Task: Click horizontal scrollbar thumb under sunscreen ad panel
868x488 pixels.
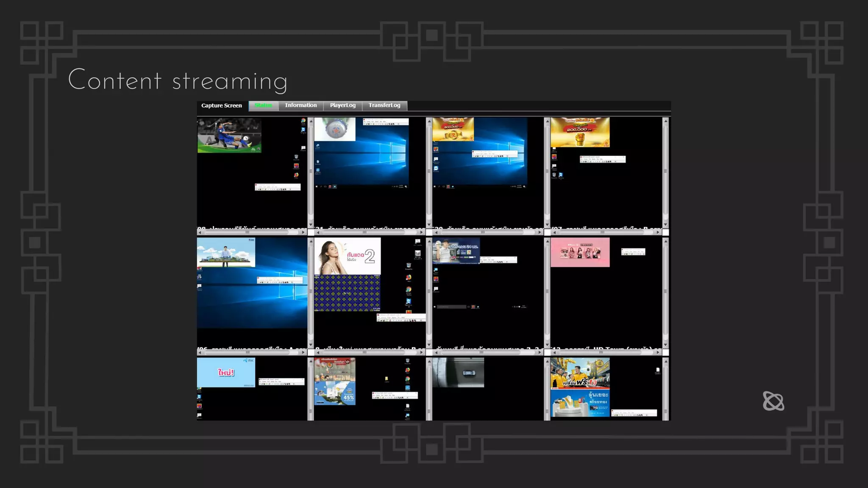Action: tap(365, 352)
